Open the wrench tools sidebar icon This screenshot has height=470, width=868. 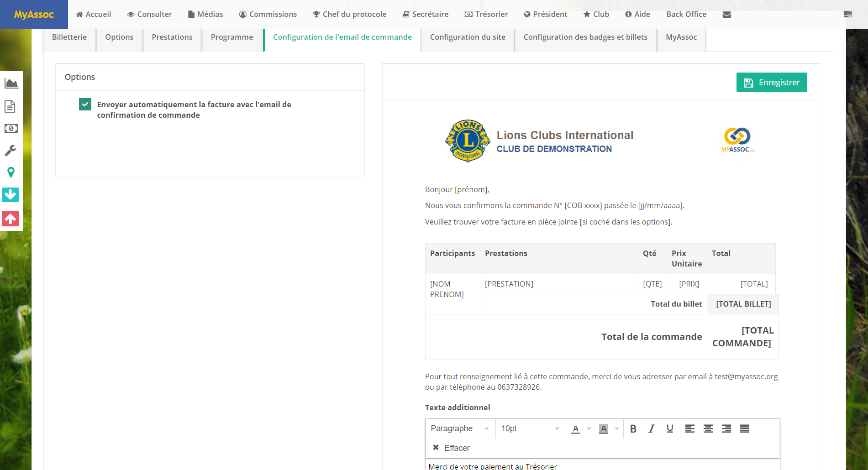(11, 151)
